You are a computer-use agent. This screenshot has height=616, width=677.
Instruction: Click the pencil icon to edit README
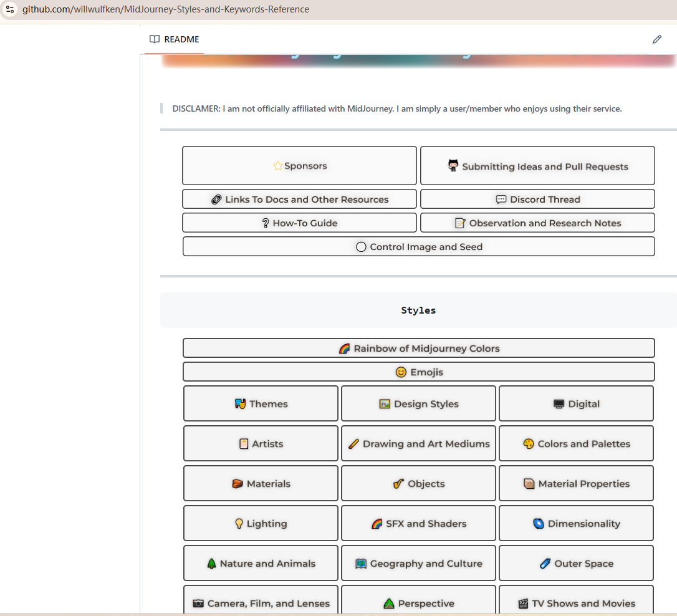click(656, 39)
